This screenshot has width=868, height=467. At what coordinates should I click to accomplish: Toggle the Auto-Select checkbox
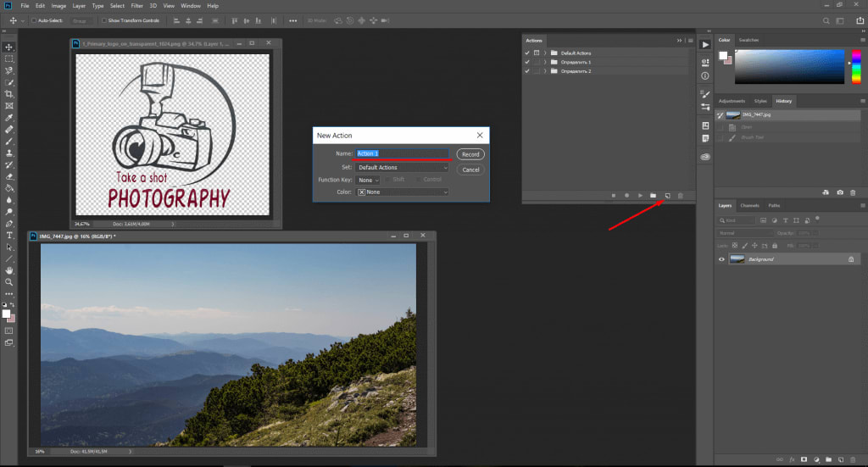click(34, 20)
